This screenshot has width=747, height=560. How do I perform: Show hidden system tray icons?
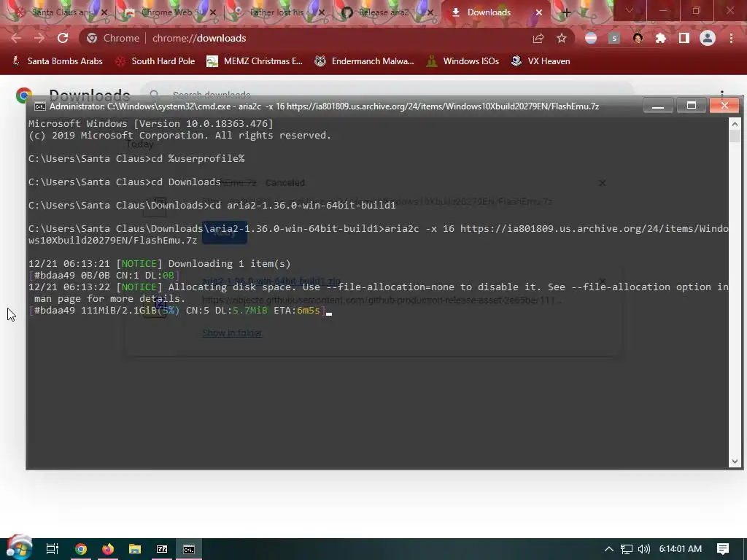609,549
